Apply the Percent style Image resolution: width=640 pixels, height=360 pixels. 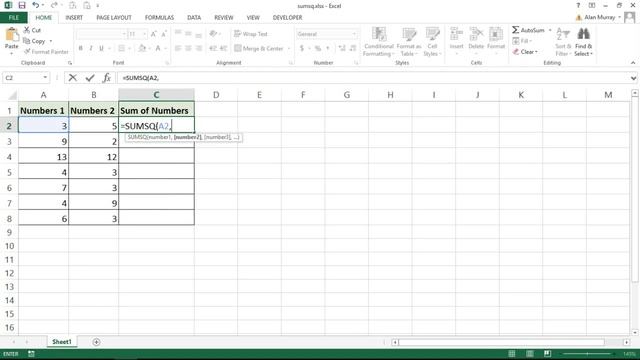[318, 48]
